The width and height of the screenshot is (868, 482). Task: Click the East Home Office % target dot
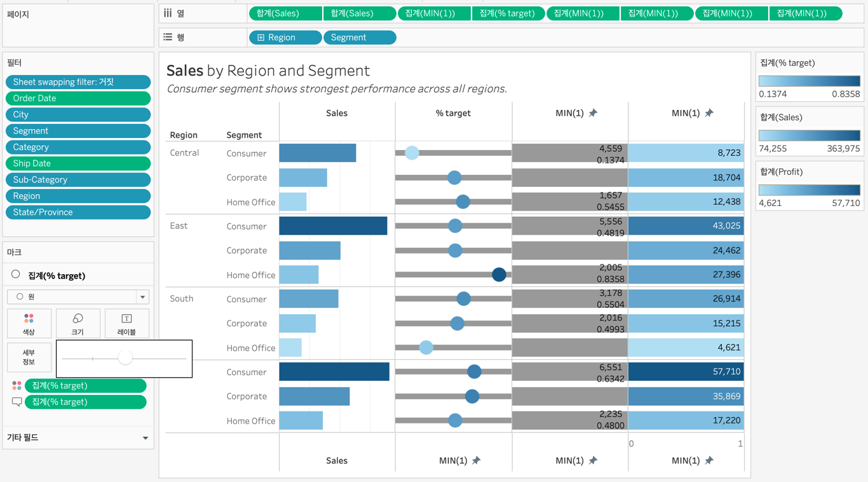click(x=499, y=275)
